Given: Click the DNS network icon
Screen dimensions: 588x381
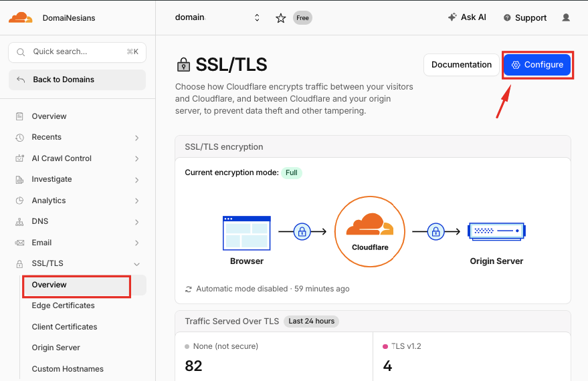Looking at the screenshot, I should 19,221.
